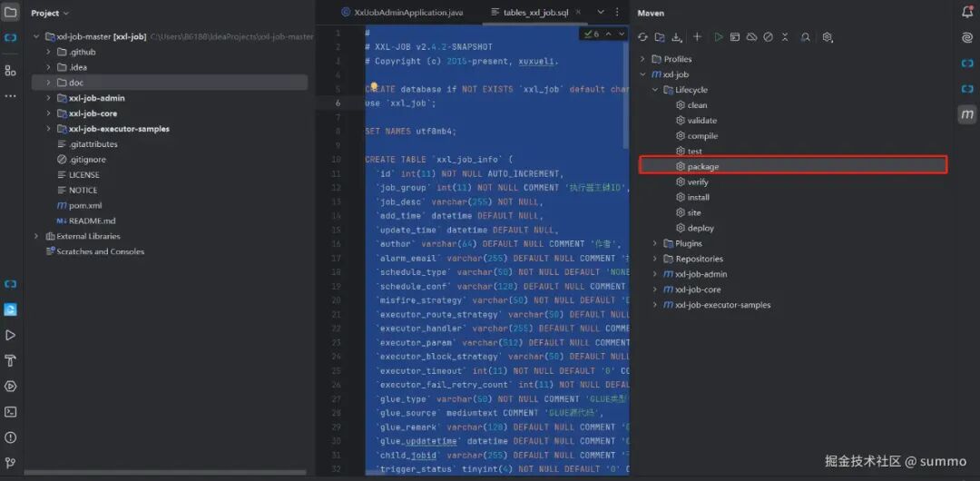Open Problems tool window icon
The height and width of the screenshot is (481, 980).
click(11, 437)
